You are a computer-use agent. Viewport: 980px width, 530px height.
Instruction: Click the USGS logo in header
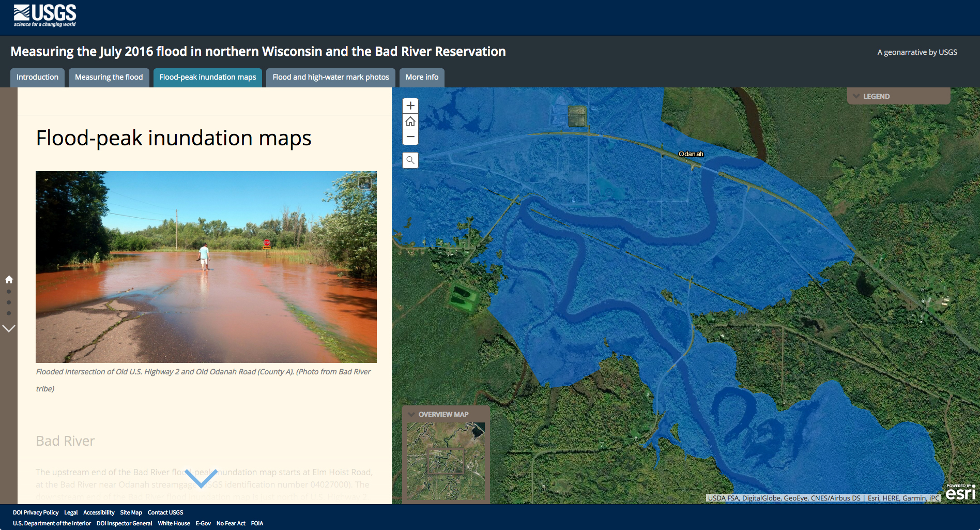[x=45, y=16]
